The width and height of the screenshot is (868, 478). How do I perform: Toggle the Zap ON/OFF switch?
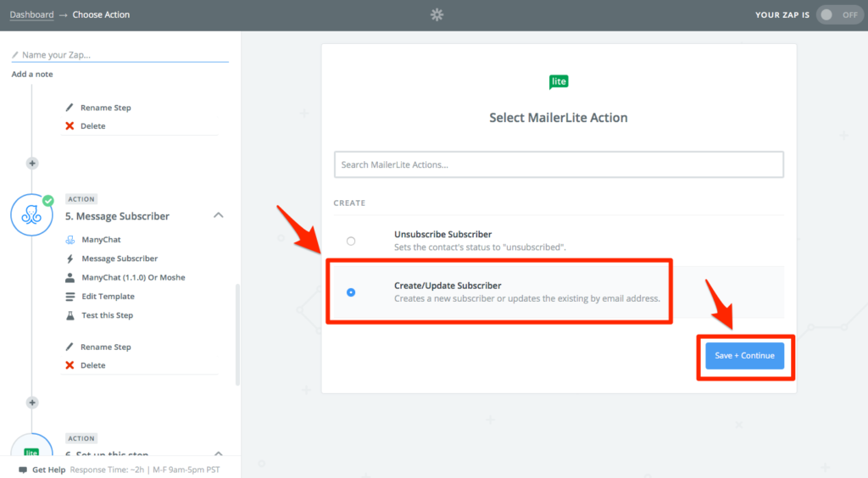(840, 15)
